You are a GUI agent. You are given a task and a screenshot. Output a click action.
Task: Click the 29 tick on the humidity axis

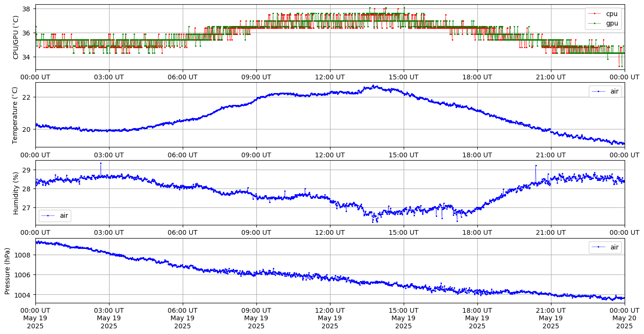click(x=26, y=170)
